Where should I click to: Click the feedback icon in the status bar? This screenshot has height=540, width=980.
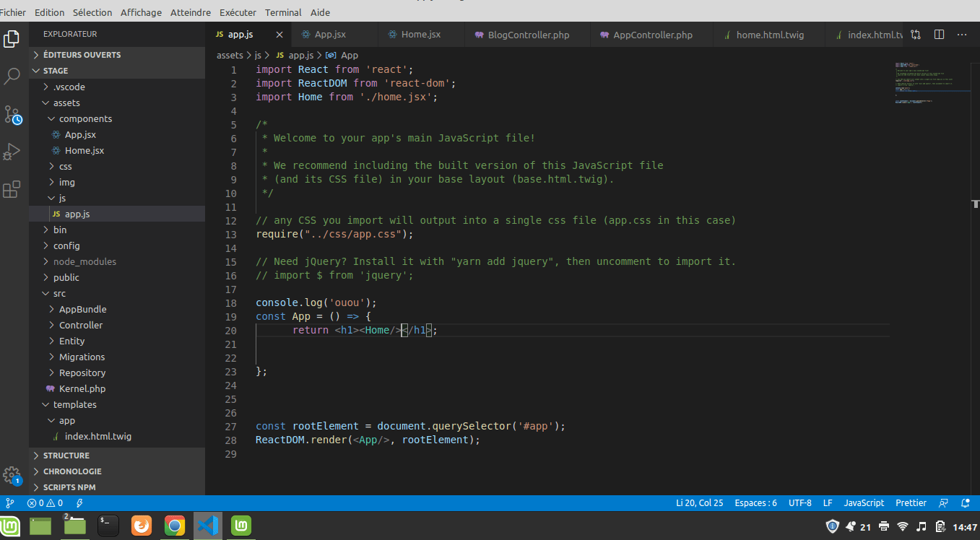point(943,503)
